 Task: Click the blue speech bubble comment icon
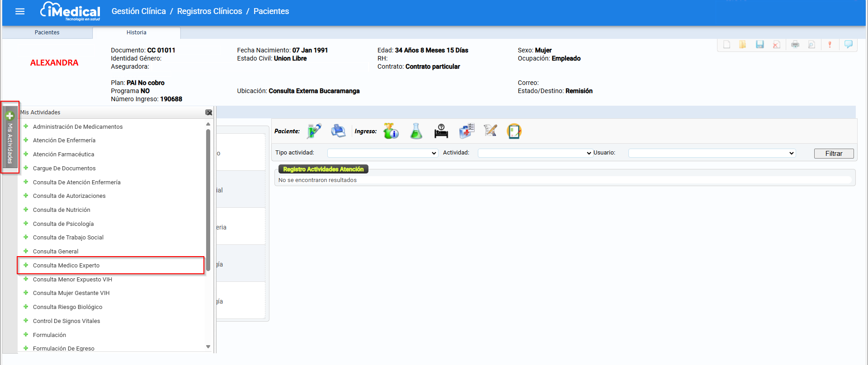coord(848,44)
